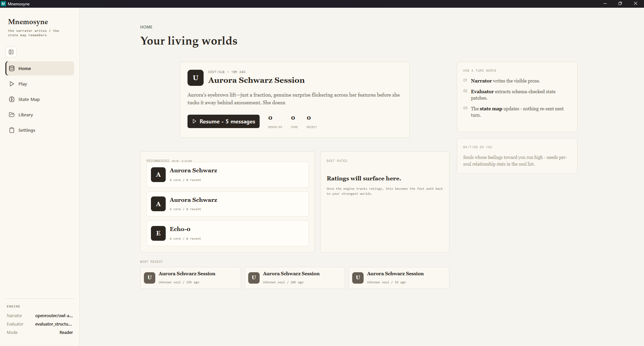
Task: Click the U avatar of 20h ago session
Action: [254, 278]
